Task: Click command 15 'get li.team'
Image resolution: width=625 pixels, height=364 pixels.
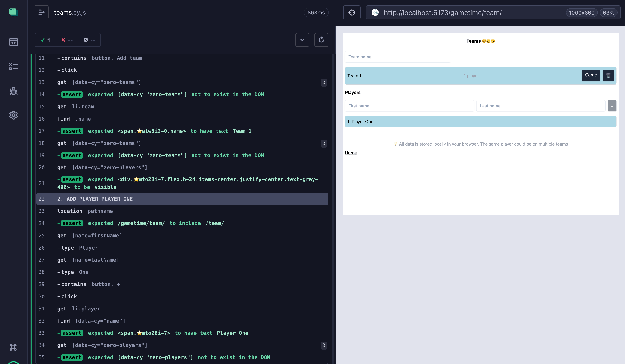Action: [x=182, y=107]
